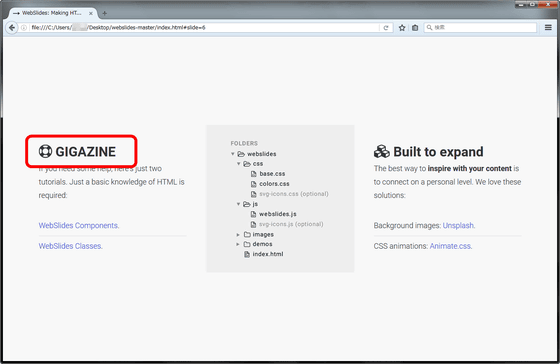This screenshot has height=364, width=560.
Task: Click the base.css file icon
Action: pyautogui.click(x=254, y=174)
